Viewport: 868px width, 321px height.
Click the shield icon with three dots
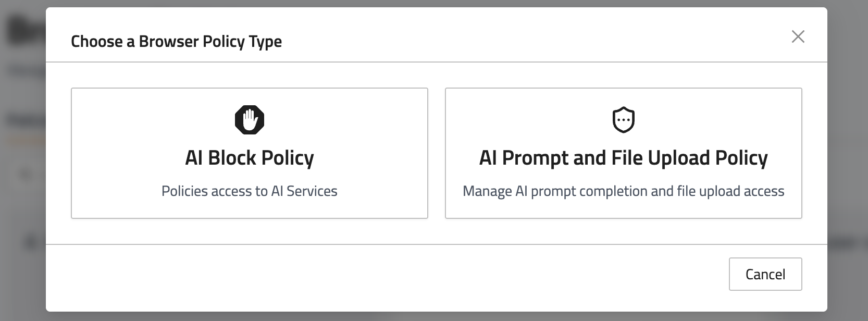click(x=623, y=120)
